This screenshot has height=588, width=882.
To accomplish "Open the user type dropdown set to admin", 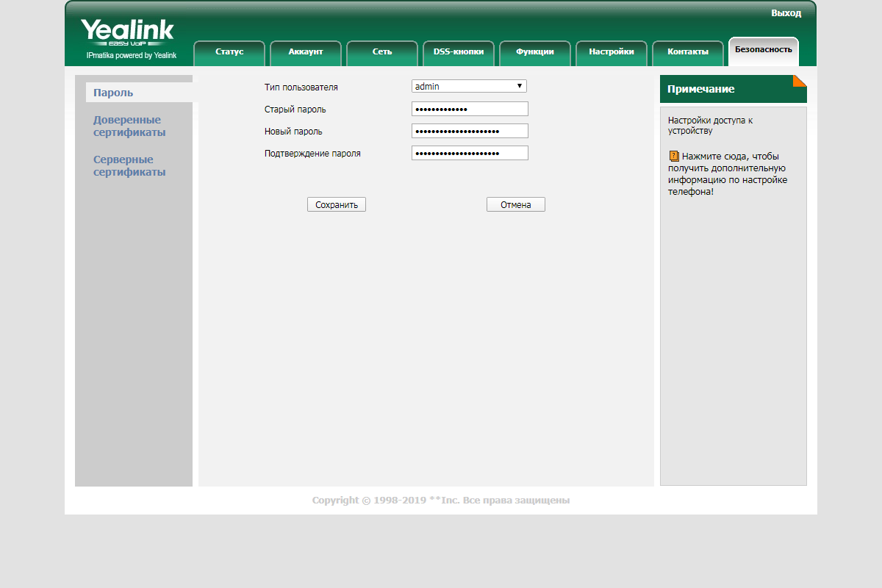I will [x=469, y=86].
